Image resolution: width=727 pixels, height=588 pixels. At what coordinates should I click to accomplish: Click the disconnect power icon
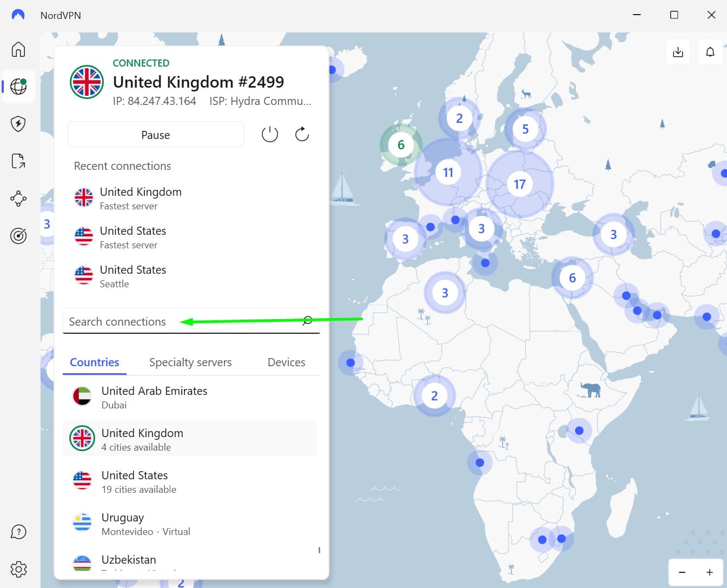pos(269,134)
